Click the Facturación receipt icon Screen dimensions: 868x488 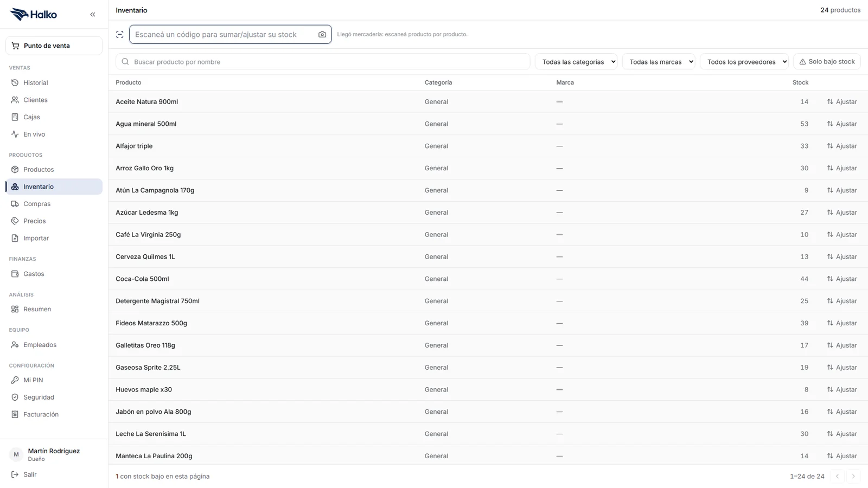(15, 414)
